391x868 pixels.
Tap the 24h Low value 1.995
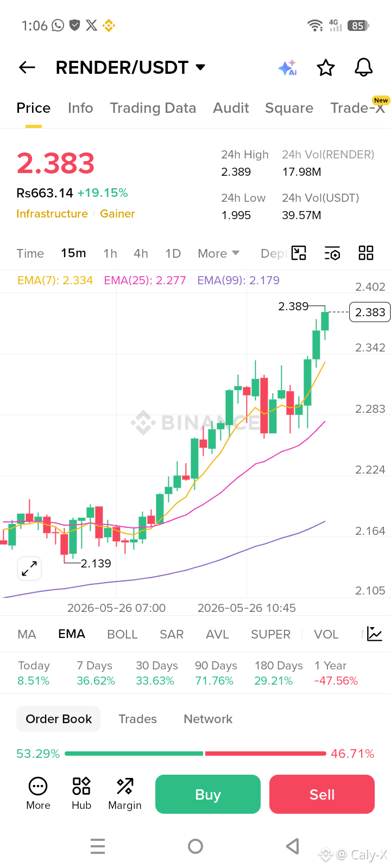pyautogui.click(x=236, y=215)
